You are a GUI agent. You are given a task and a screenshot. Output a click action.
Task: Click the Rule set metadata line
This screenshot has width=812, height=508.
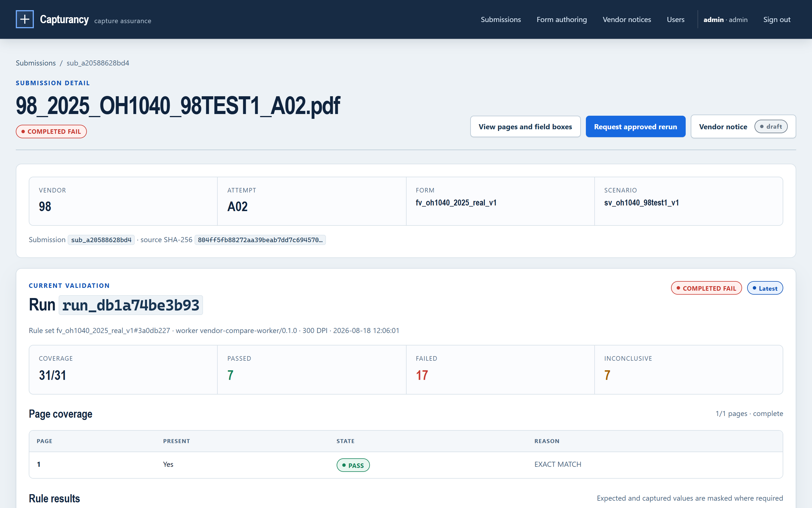tap(214, 330)
